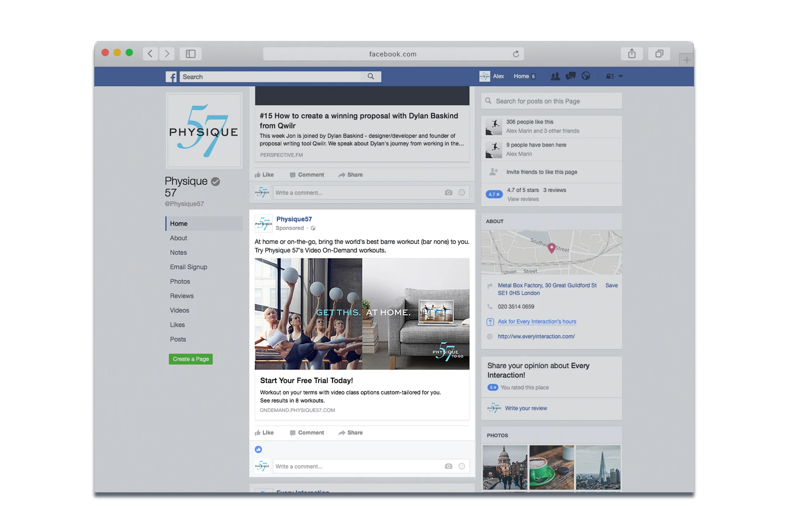Click Write your review link
This screenshot has height=532, width=788.
point(526,408)
